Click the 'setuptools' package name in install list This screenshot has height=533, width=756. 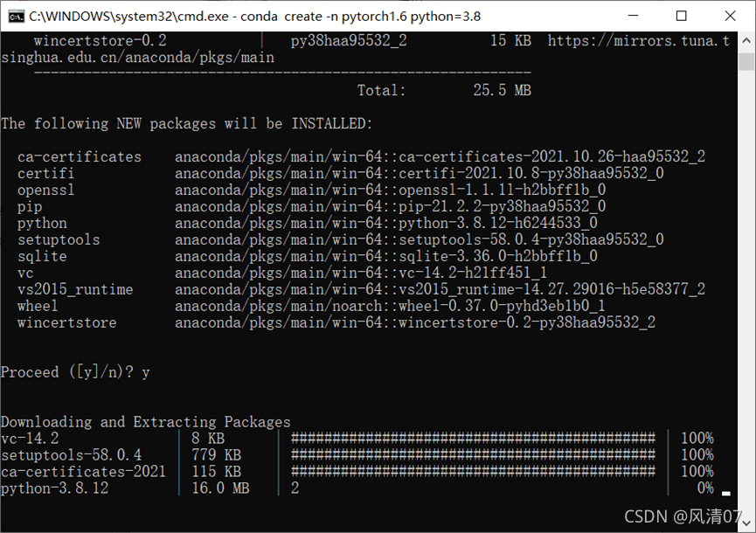tap(59, 239)
